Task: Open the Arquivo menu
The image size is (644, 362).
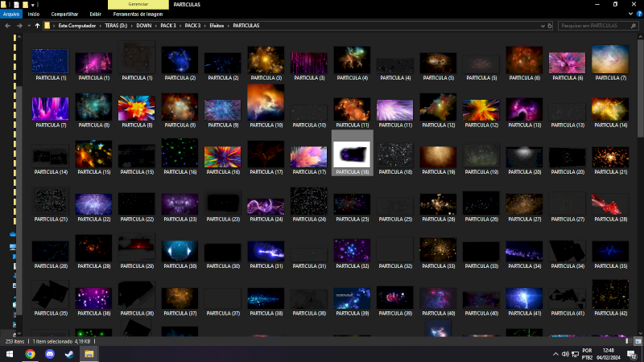Action: [11, 14]
